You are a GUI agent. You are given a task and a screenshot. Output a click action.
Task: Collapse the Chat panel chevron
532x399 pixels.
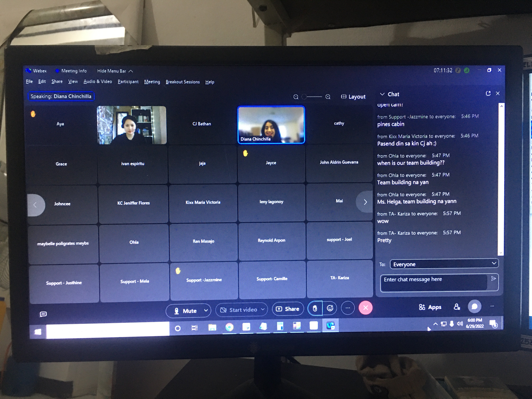pyautogui.click(x=382, y=94)
